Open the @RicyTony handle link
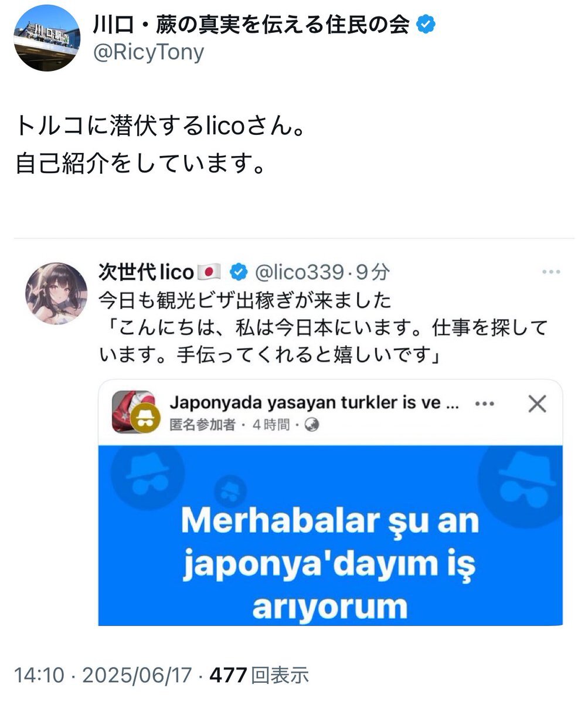Screen dimensions: 588x704 click(x=148, y=52)
